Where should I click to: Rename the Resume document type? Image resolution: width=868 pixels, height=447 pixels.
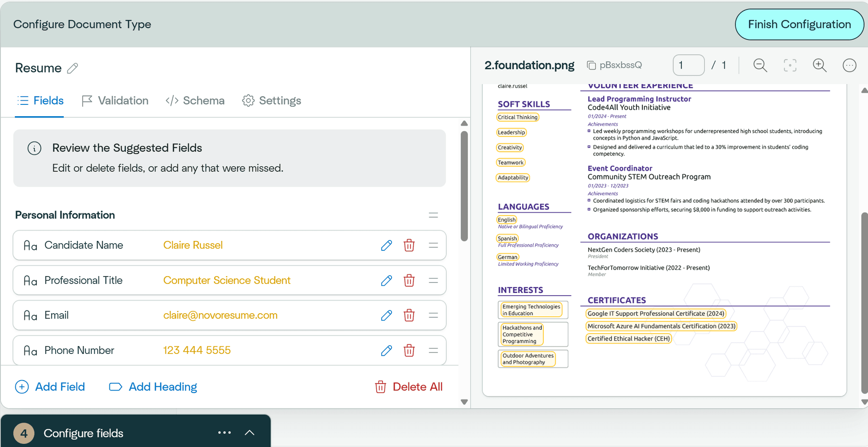[x=72, y=68]
